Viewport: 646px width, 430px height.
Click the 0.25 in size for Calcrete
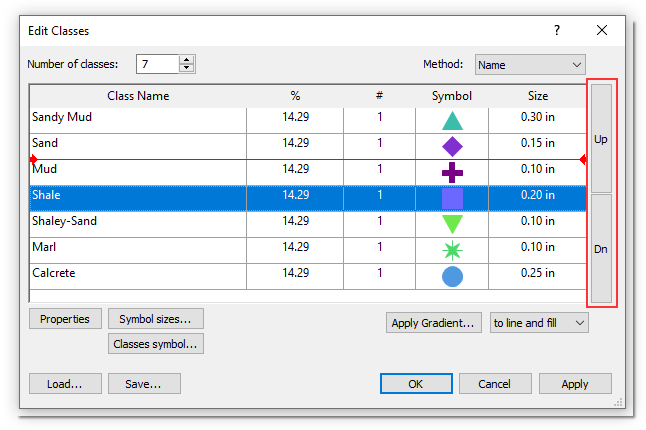pos(538,273)
